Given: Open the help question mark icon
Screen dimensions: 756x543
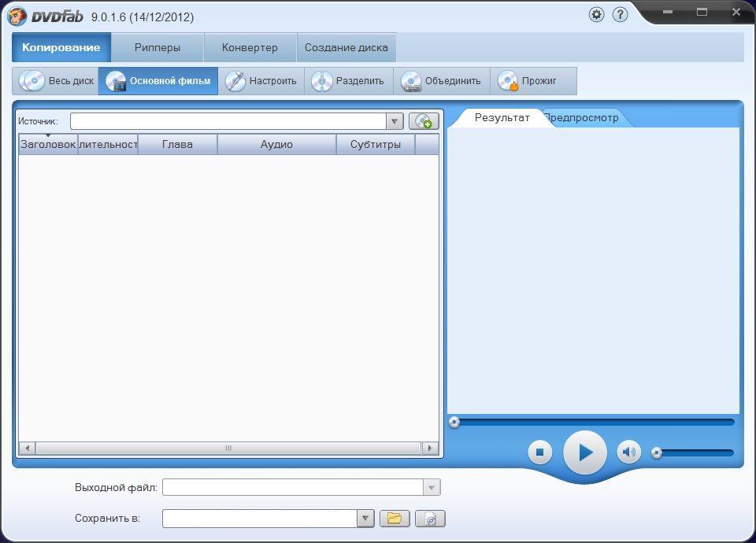Looking at the screenshot, I should pyautogui.click(x=620, y=14).
